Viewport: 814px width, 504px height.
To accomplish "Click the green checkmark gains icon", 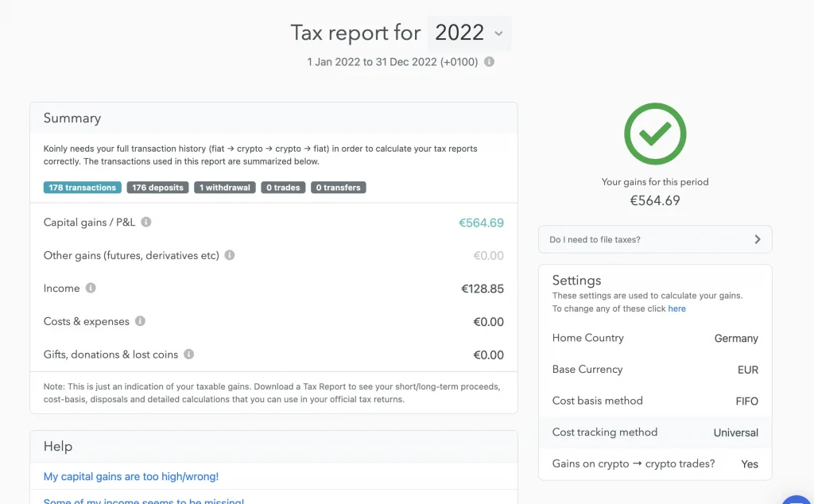I will (654, 134).
